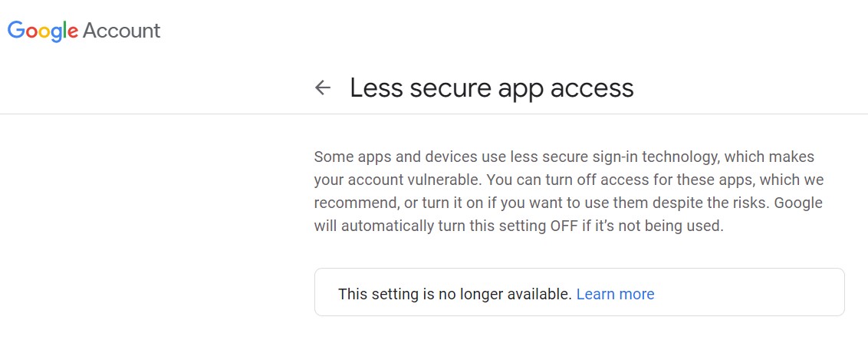Screen dimensions: 868x340
Task: Click 'Google' at end of third description line
Action: pos(798,203)
